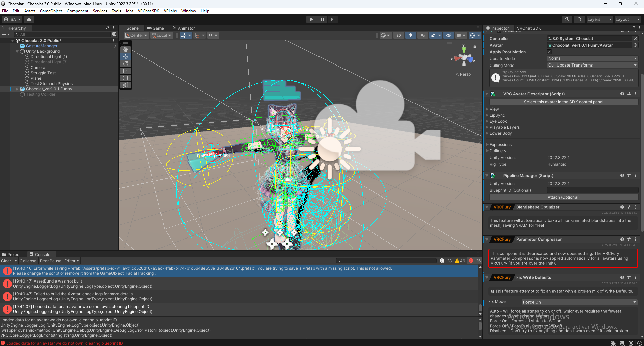
Task: Toggle 2D scene view mode
Action: point(398,35)
